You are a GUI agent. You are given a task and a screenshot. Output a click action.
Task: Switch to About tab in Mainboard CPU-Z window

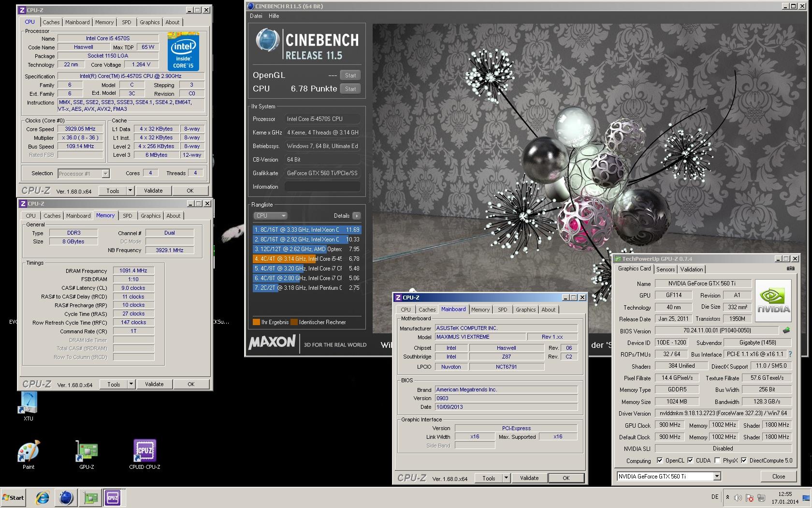[x=548, y=310]
